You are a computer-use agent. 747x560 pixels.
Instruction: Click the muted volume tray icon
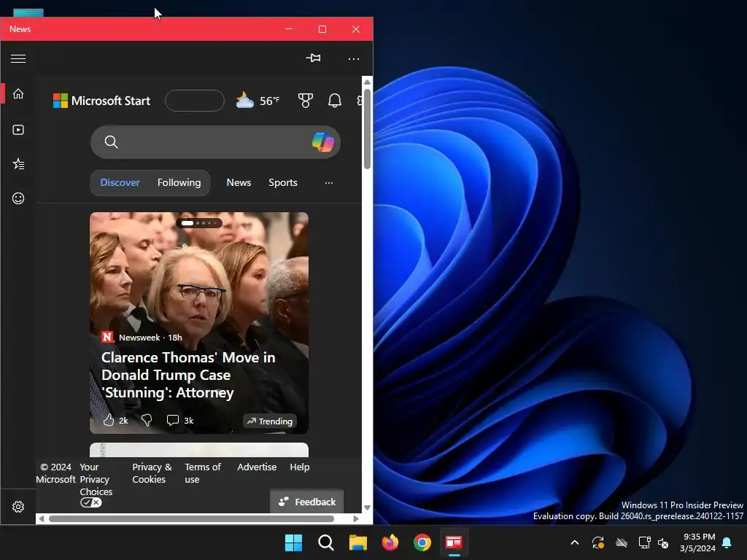click(663, 542)
